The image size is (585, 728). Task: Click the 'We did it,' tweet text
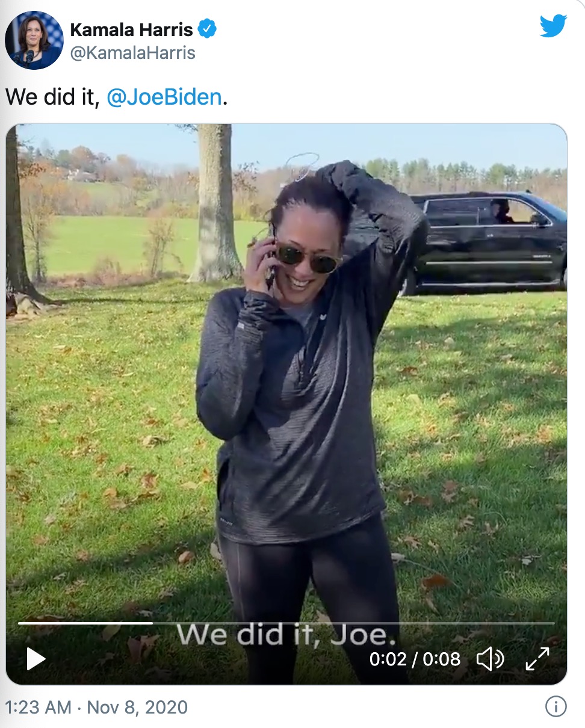[x=52, y=97]
